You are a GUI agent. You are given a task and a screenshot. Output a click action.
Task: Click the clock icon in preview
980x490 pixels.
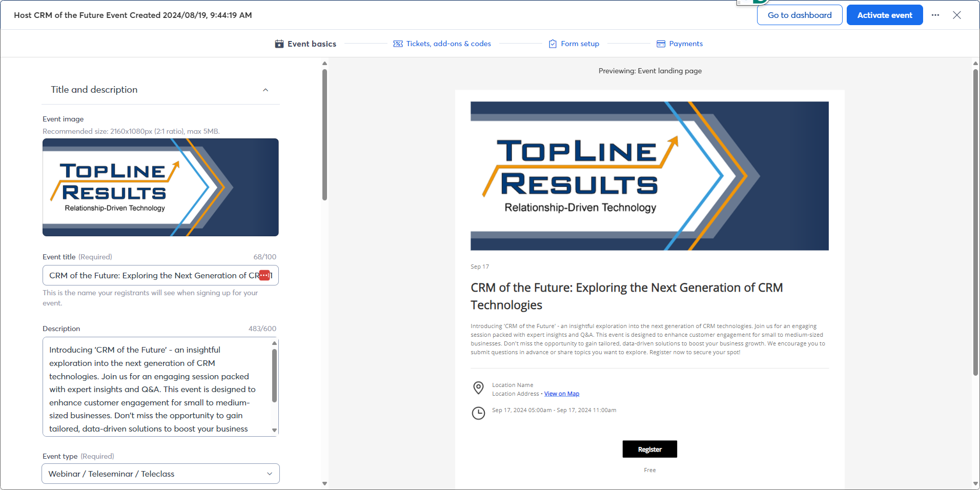click(478, 413)
